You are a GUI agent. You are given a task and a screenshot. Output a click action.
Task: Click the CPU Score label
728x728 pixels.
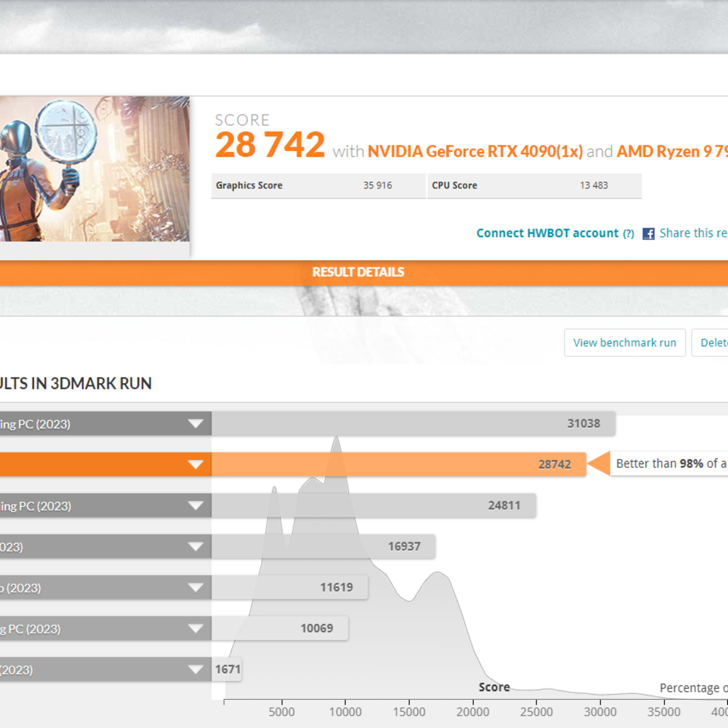(454, 185)
